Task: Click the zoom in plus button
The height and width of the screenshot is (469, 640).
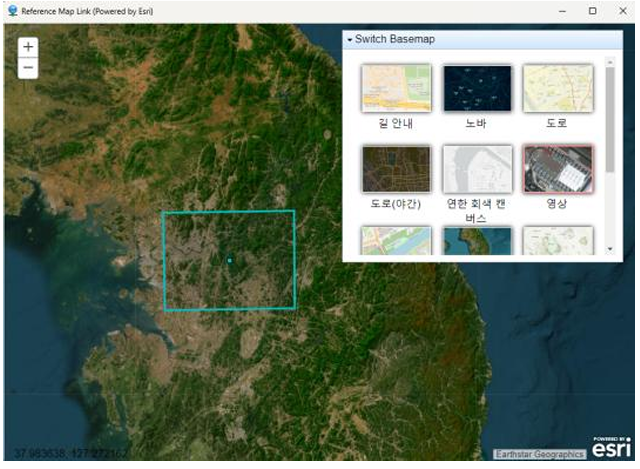Action: point(28,47)
